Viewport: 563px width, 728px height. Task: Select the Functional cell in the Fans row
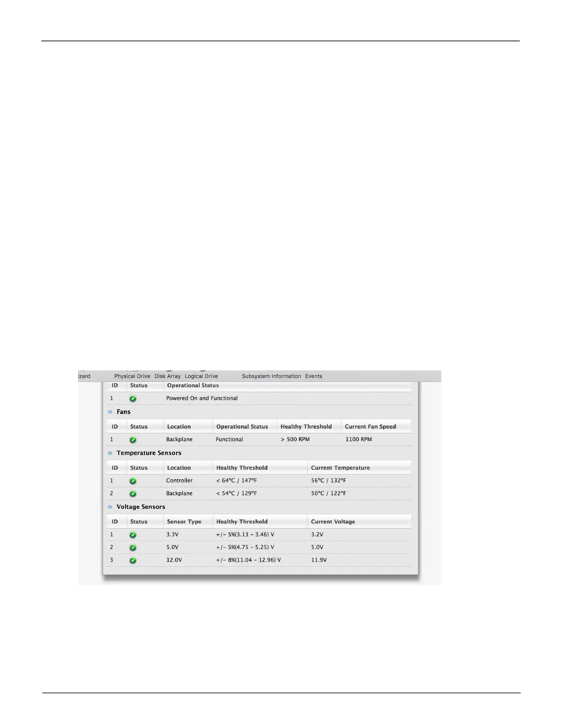(230, 439)
